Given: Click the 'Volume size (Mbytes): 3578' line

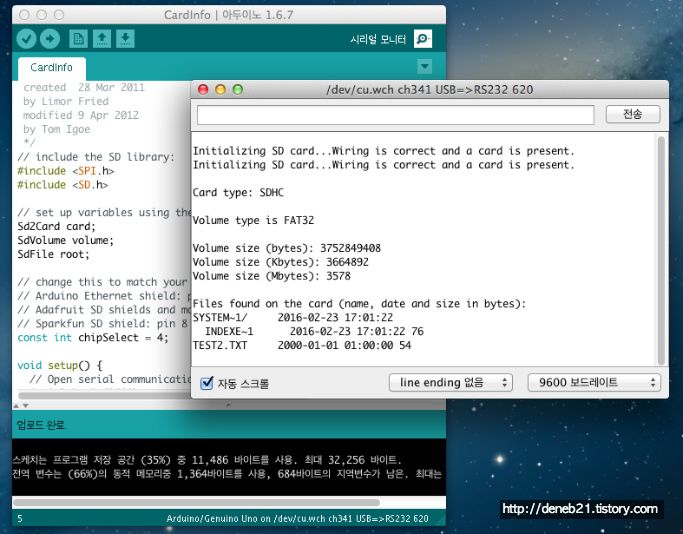Looking at the screenshot, I should click(271, 276).
